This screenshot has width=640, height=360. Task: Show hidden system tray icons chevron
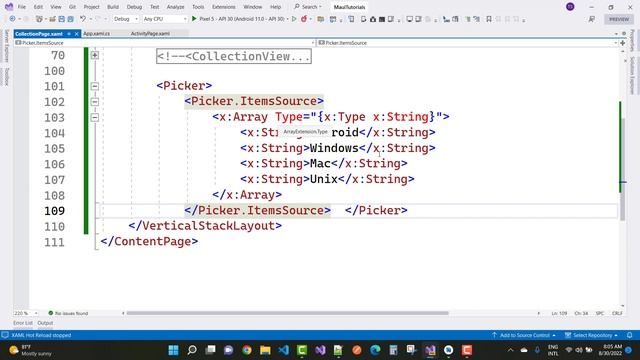pos(510,350)
